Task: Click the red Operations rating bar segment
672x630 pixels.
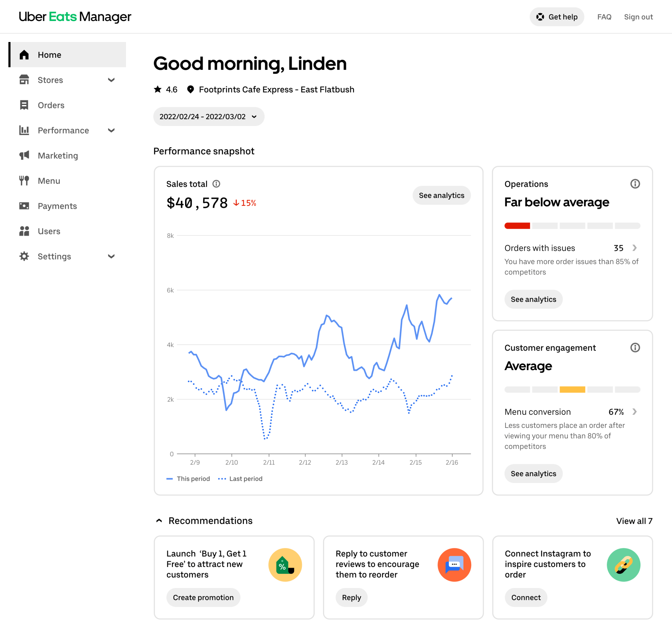Action: click(x=517, y=226)
